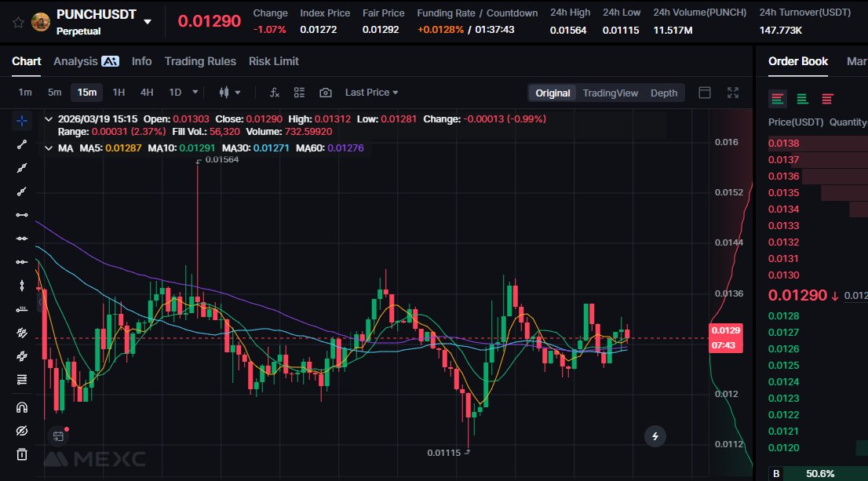Switch to the Analysis tab
The image size is (868, 481).
click(x=75, y=61)
